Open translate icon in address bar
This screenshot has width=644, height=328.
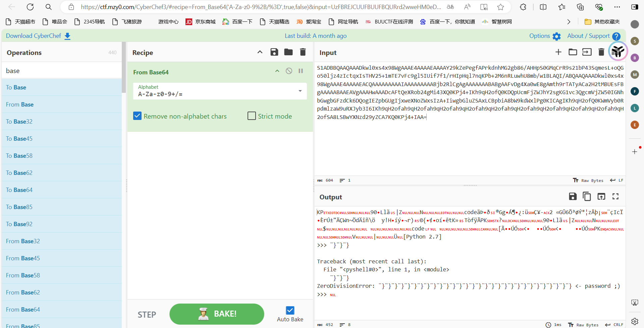click(450, 7)
